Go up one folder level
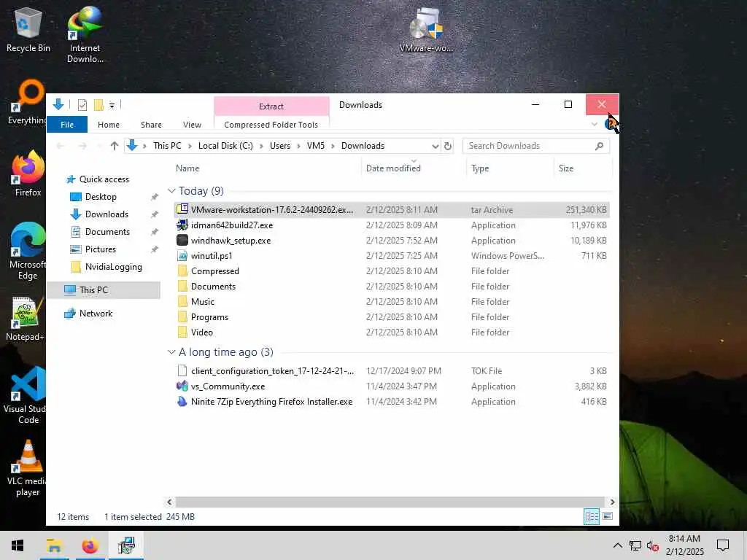Viewport: 747px width, 560px height. [115, 146]
